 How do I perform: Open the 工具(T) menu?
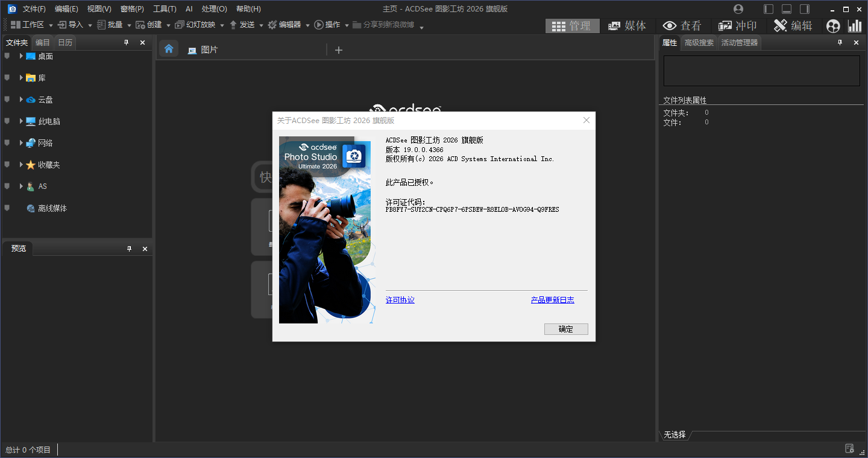pos(165,9)
